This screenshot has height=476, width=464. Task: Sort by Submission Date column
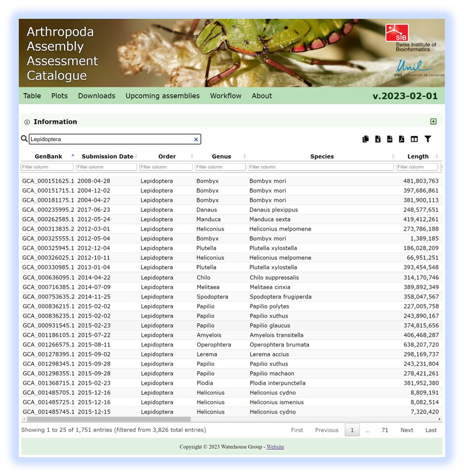(x=107, y=157)
